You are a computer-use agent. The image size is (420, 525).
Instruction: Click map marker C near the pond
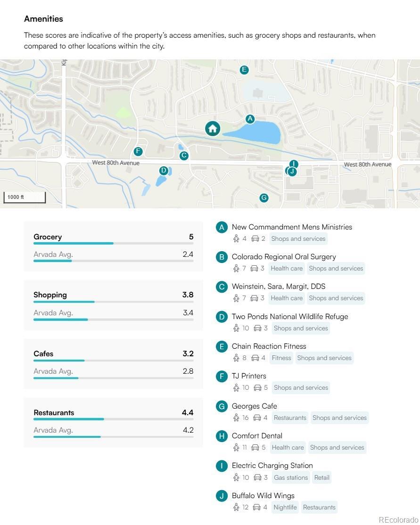tap(184, 156)
